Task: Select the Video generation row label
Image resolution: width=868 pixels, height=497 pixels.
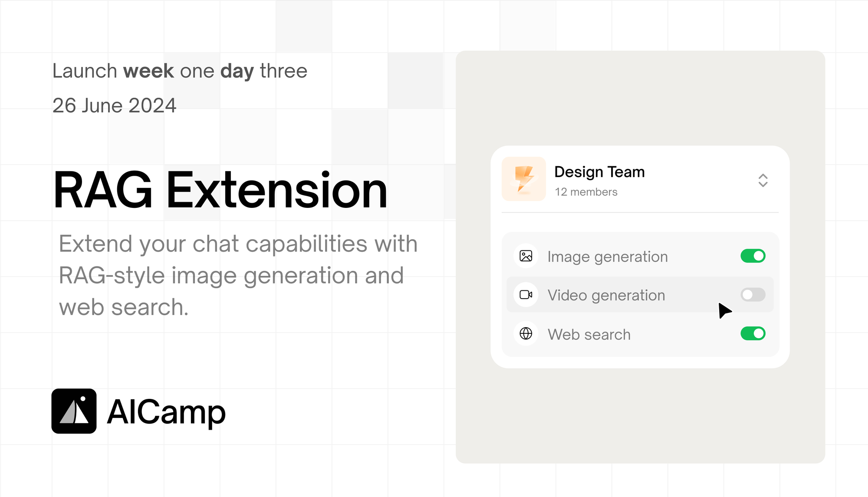Action: [606, 295]
